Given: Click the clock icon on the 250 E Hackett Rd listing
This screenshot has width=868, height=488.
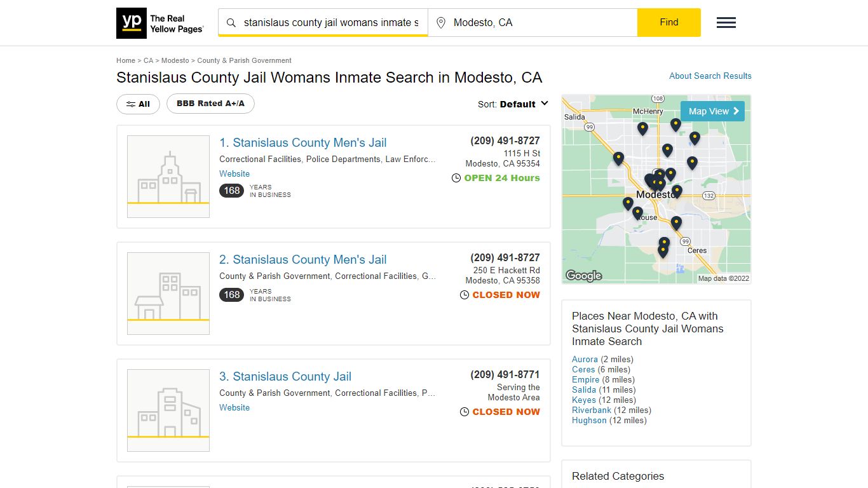Looking at the screenshot, I should [x=465, y=295].
